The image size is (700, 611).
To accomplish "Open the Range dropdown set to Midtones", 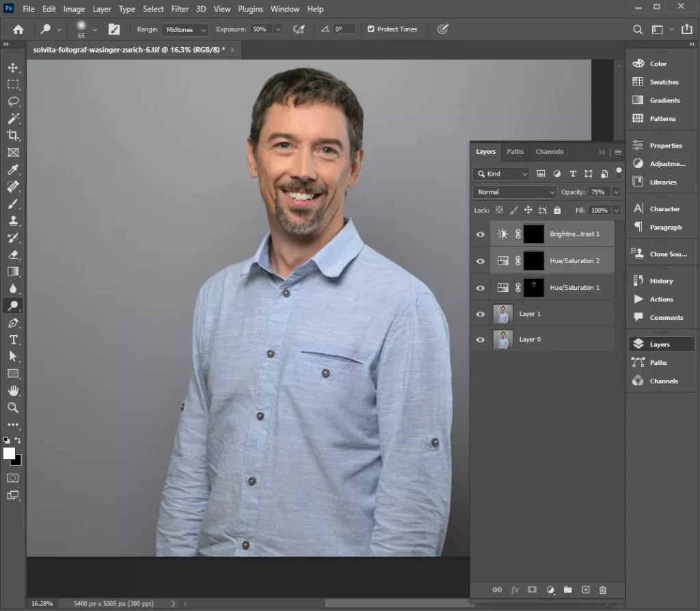I will [186, 29].
